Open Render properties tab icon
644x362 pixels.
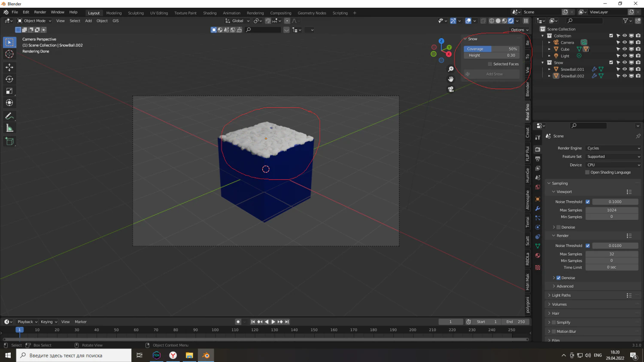(538, 149)
